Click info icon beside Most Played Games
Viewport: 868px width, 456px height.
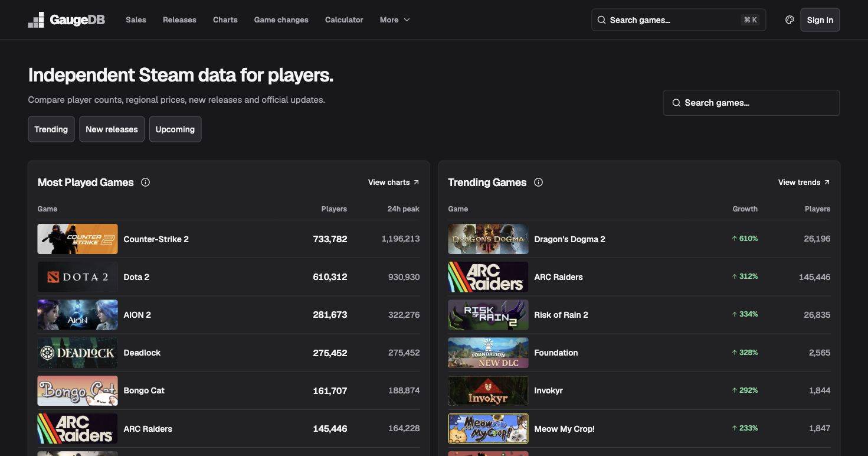click(145, 183)
